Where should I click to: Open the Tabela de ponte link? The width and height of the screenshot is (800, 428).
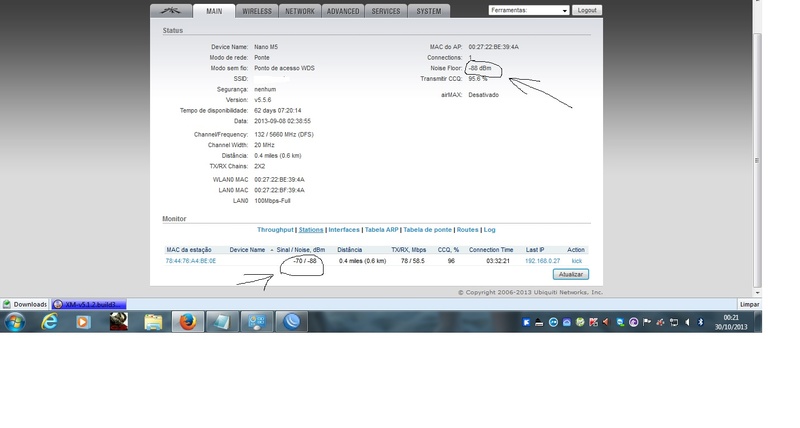click(x=428, y=230)
